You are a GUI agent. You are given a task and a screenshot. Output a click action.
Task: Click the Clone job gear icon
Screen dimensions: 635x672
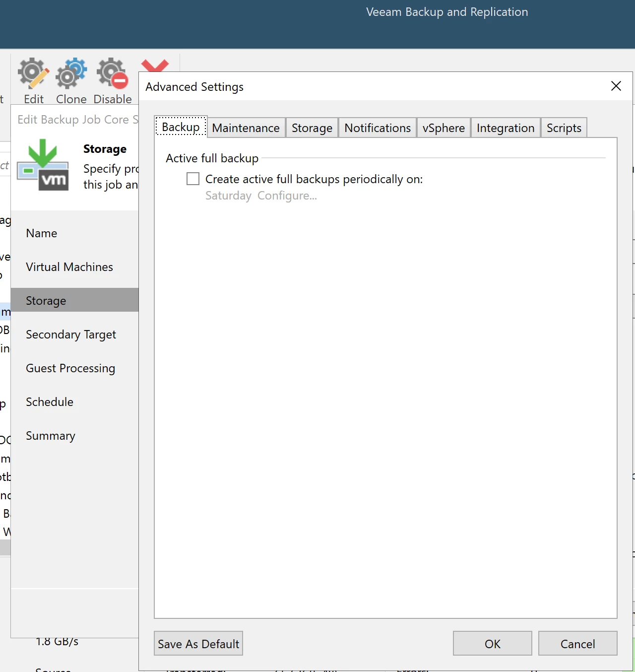(x=71, y=73)
